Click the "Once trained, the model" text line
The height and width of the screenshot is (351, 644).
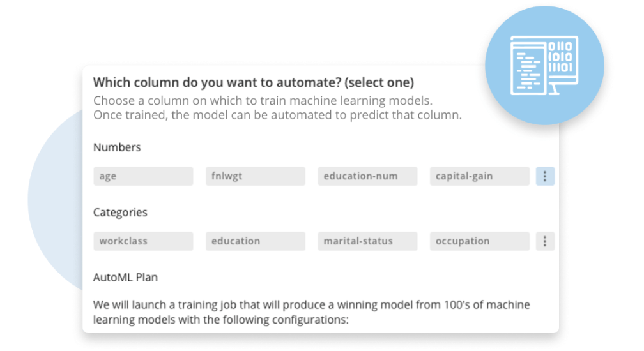click(x=277, y=116)
